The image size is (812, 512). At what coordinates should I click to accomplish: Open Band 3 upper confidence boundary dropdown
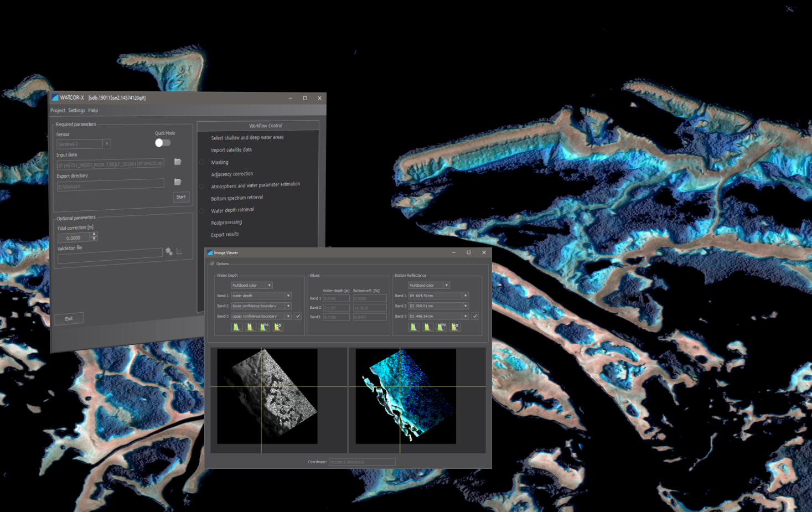click(x=261, y=316)
